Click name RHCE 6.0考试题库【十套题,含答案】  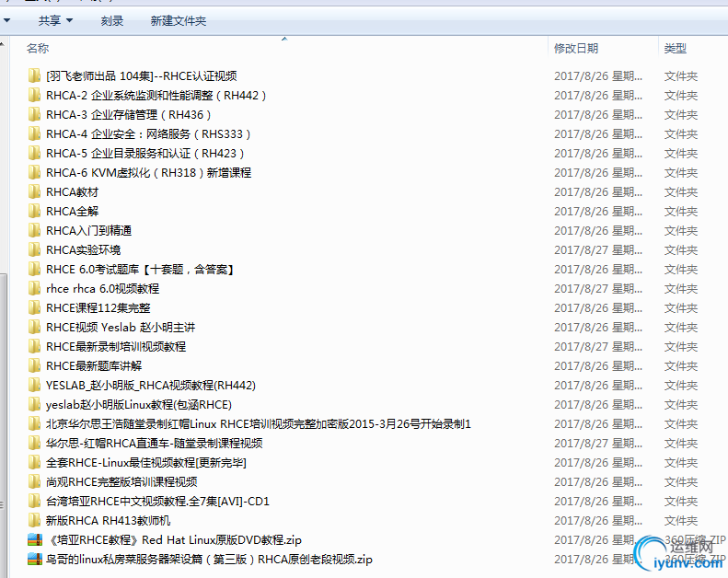[x=140, y=270]
